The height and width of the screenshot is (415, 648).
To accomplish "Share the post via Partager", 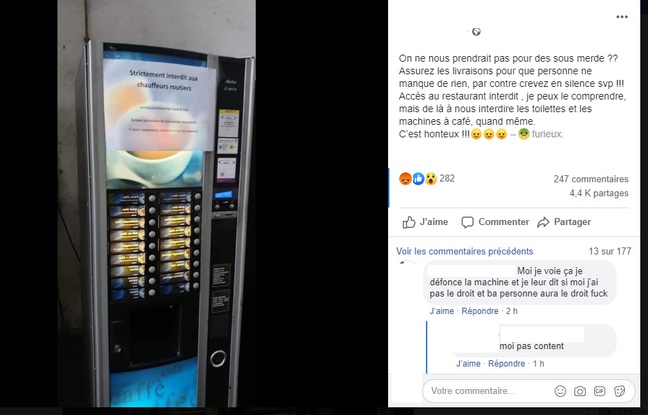I will 564,222.
